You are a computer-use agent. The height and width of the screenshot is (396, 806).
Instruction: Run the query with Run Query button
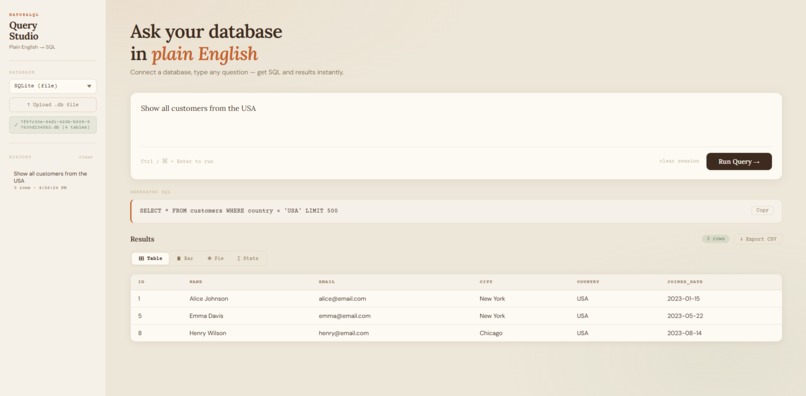(739, 161)
